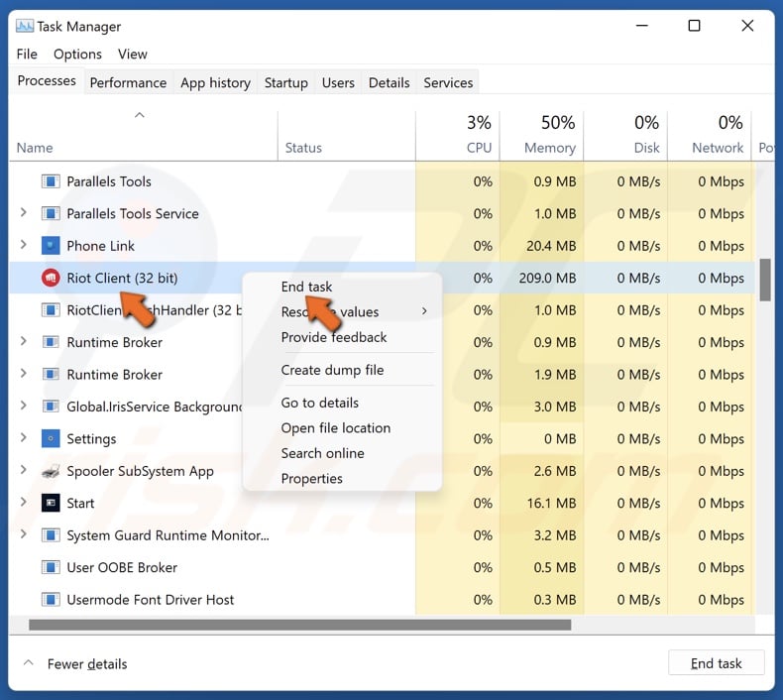
Task: Click the User OOBE Broker icon
Action: (x=51, y=567)
